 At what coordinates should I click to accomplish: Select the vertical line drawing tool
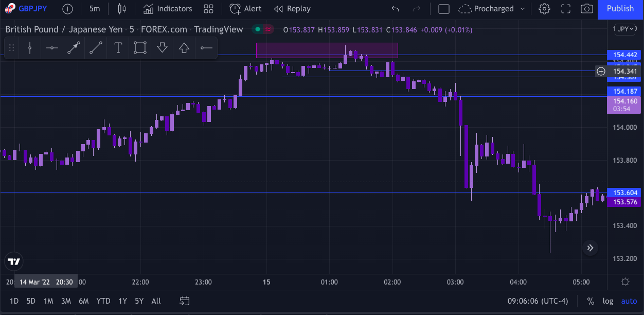30,48
